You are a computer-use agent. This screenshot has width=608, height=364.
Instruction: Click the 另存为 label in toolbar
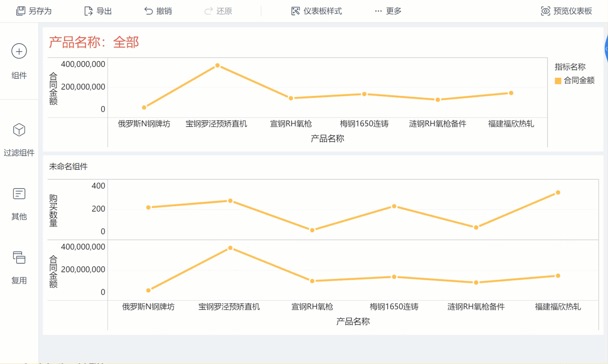[40, 11]
